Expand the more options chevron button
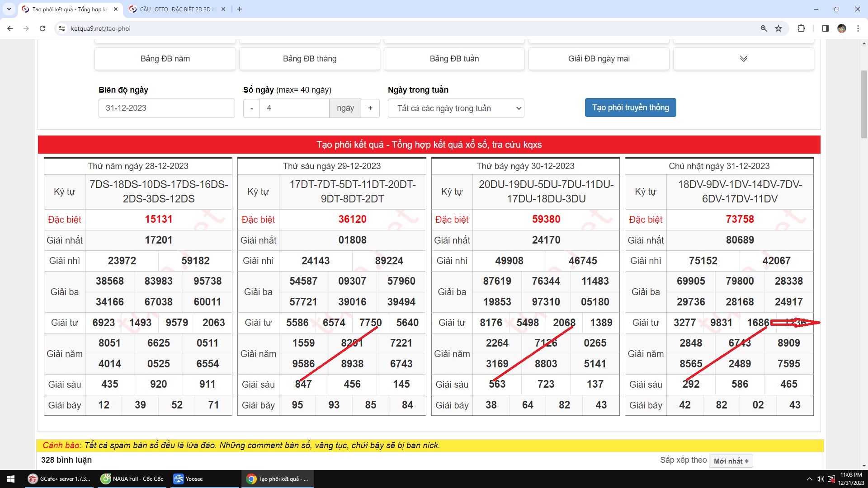The height and width of the screenshot is (488, 868). point(743,59)
